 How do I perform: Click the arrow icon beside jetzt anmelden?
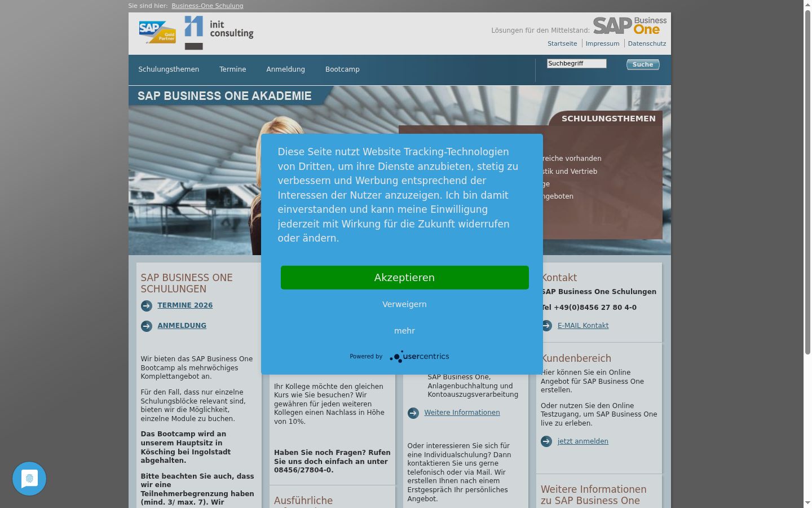[546, 441]
